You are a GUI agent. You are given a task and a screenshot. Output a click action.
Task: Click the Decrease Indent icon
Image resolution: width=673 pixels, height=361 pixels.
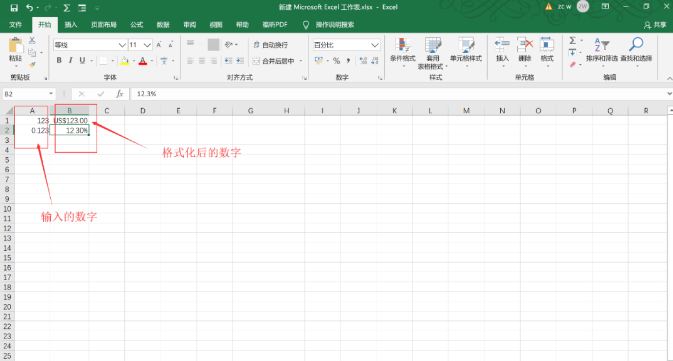(228, 61)
